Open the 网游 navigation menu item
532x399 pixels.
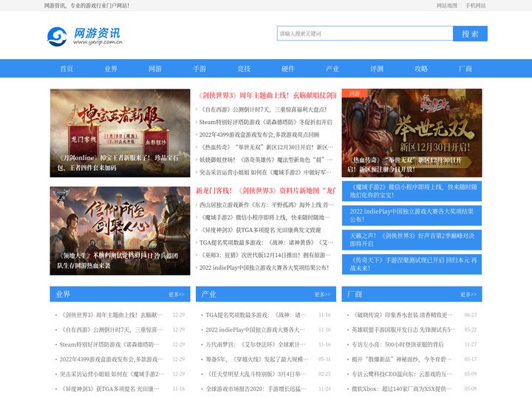155,69
